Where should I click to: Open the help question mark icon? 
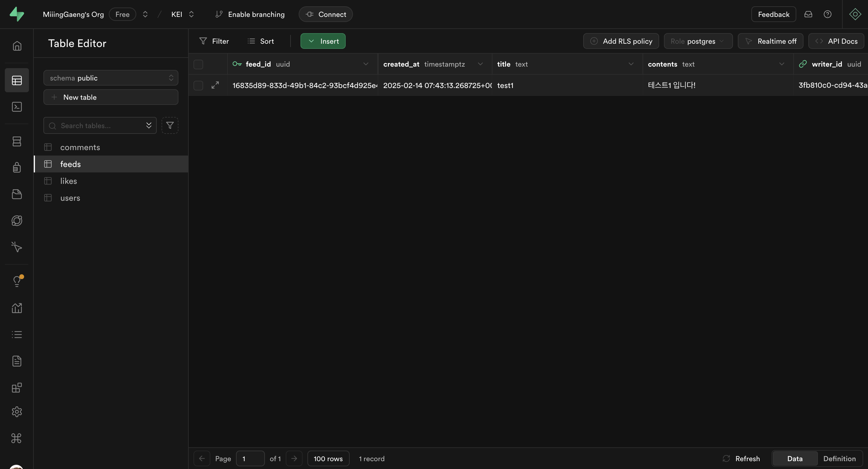[828, 14]
